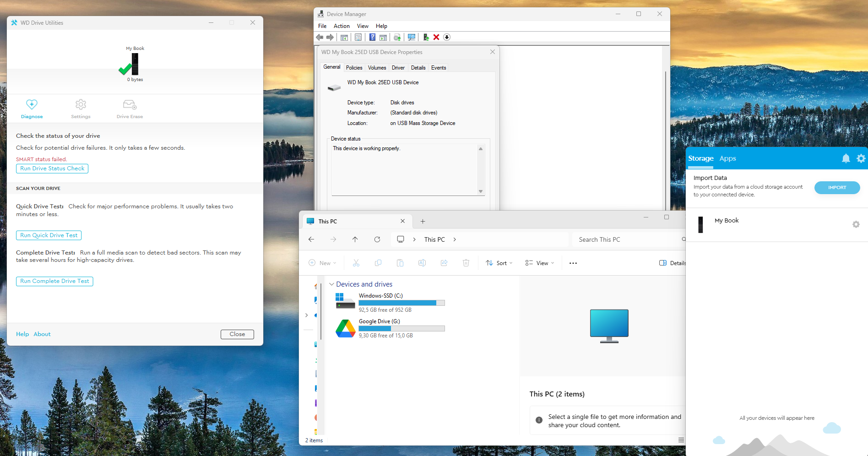Click This PC in the address bar
This screenshot has height=456, width=868.
pyautogui.click(x=434, y=239)
